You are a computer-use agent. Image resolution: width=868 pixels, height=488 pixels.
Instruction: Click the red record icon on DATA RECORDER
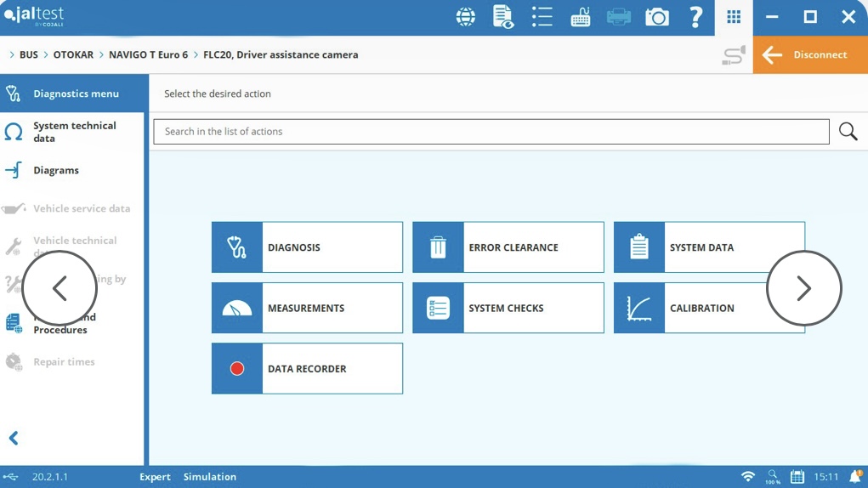click(237, 368)
